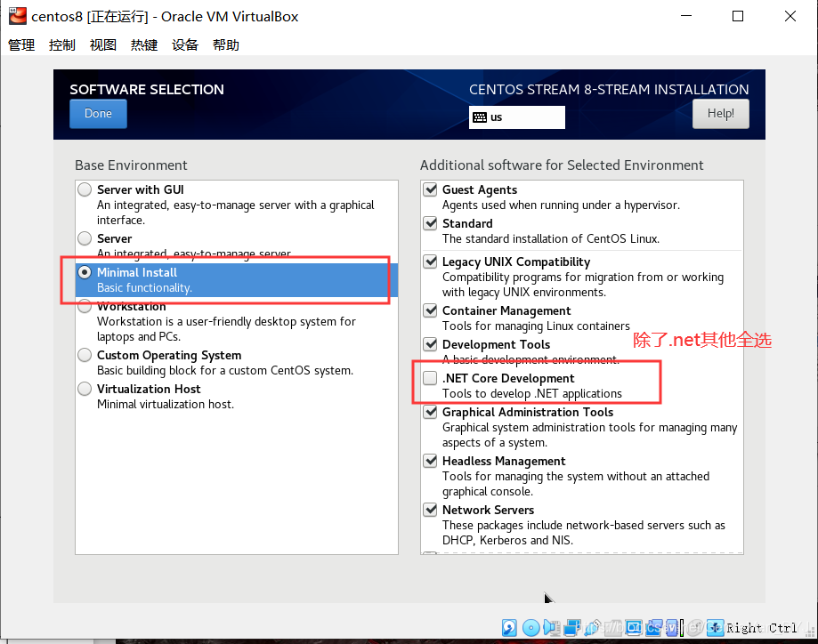Screen dimensions: 818x644
Task: Select the Workstation radio button
Action: (x=85, y=306)
